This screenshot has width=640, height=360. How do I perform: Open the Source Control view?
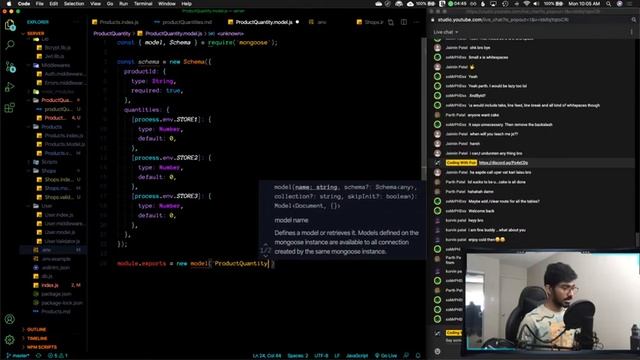pos(10,67)
